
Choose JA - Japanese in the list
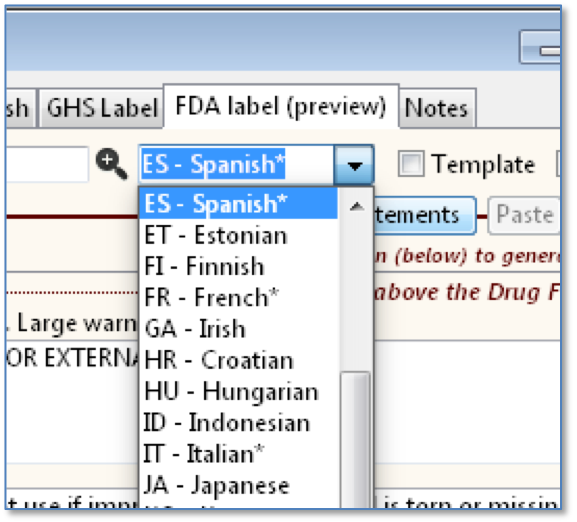pyautogui.click(x=238, y=485)
